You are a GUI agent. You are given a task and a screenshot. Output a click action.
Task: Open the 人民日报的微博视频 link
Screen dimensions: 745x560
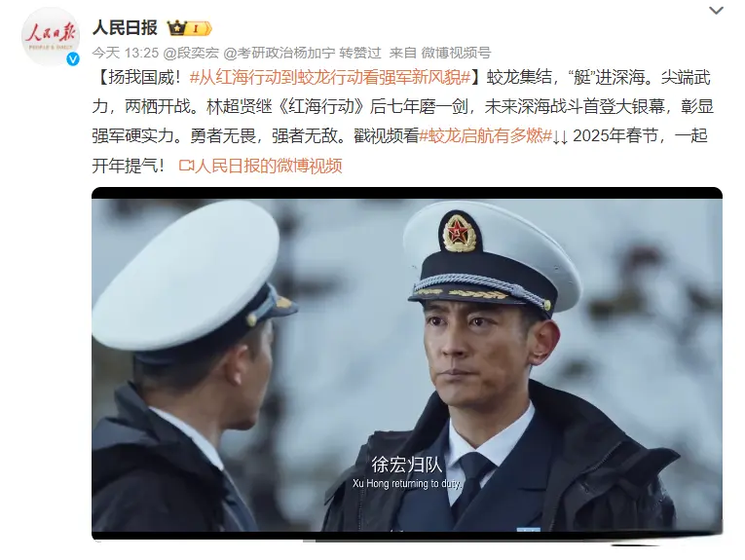(x=268, y=166)
